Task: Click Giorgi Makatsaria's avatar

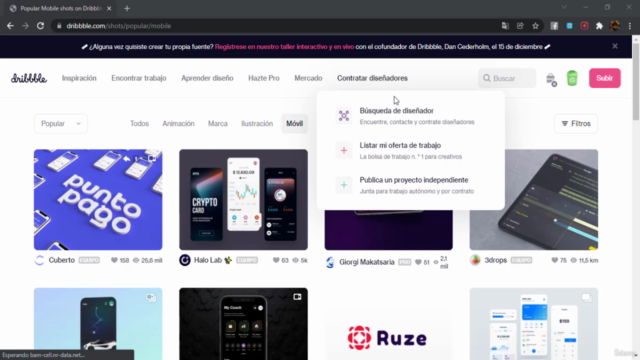Action: 330,262
